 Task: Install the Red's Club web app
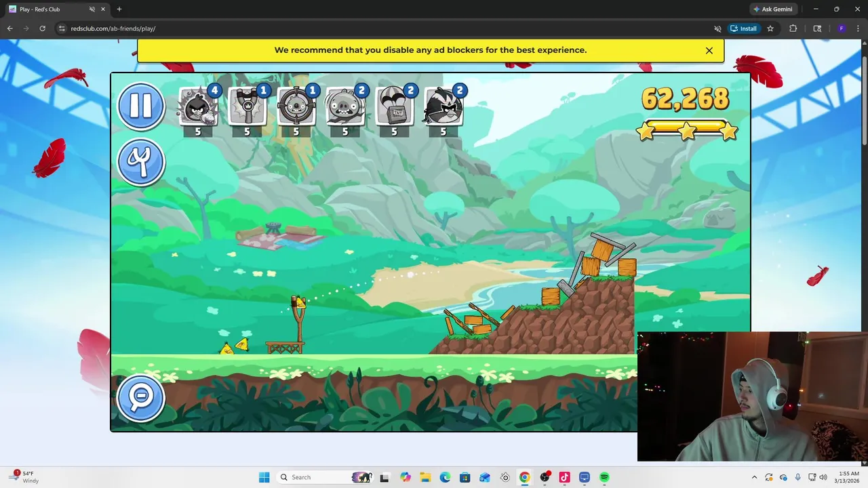pos(743,28)
